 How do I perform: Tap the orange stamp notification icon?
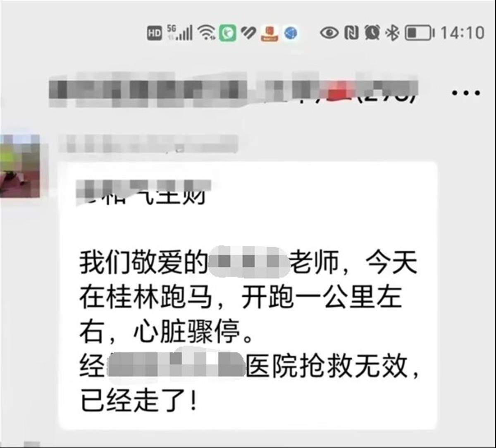click(x=270, y=33)
